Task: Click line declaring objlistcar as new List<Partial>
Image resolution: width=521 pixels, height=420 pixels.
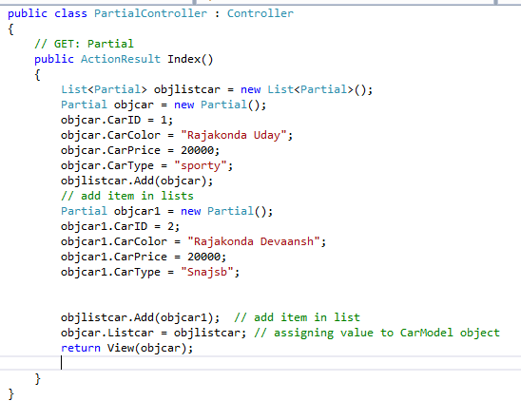Action: click(x=217, y=89)
